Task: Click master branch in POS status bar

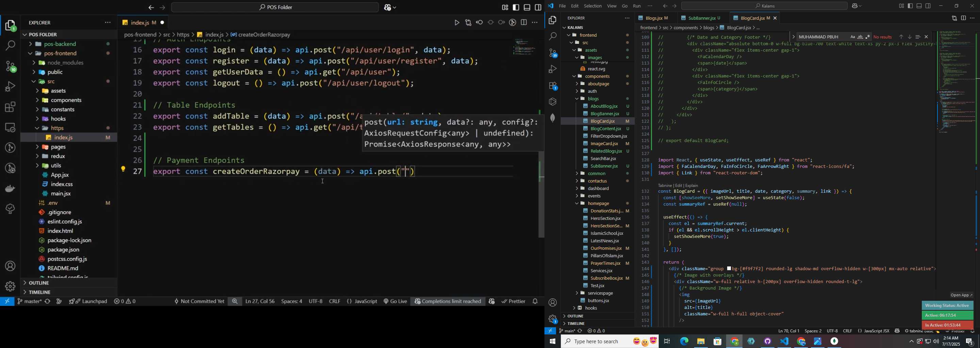Action: tap(29, 301)
